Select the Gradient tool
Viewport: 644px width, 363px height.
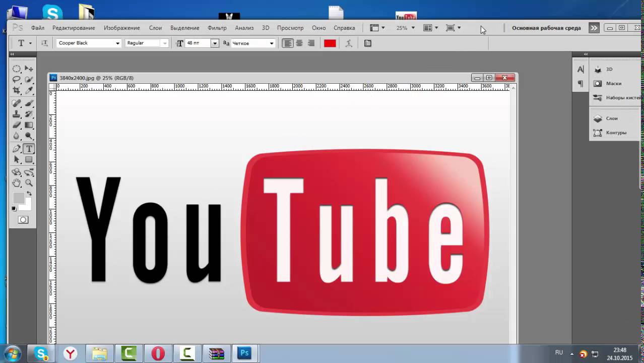(x=29, y=125)
